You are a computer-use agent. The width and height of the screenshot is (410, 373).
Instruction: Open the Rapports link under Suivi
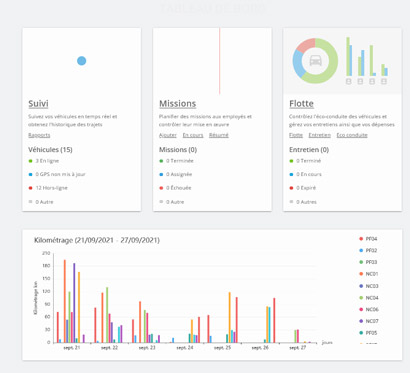[39, 135]
